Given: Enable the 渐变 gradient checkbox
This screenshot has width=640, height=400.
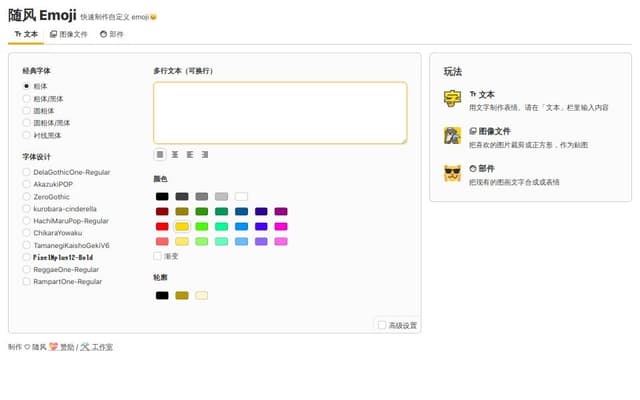Looking at the screenshot, I should [158, 256].
